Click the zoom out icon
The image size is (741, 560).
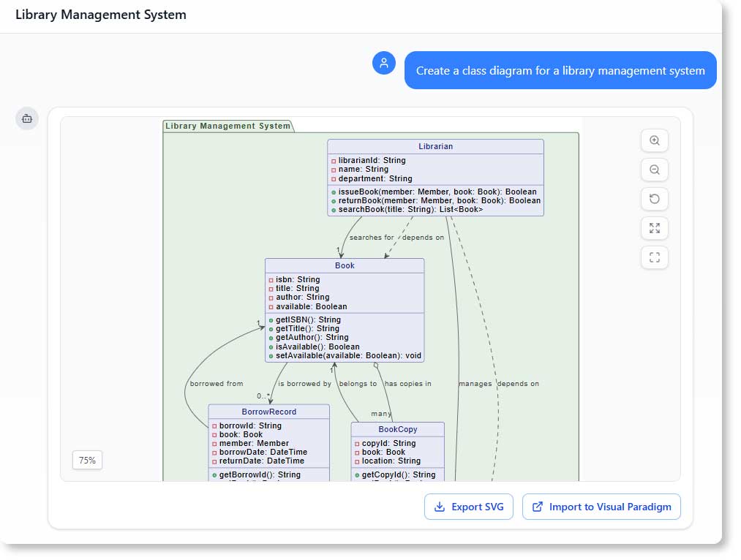point(654,170)
